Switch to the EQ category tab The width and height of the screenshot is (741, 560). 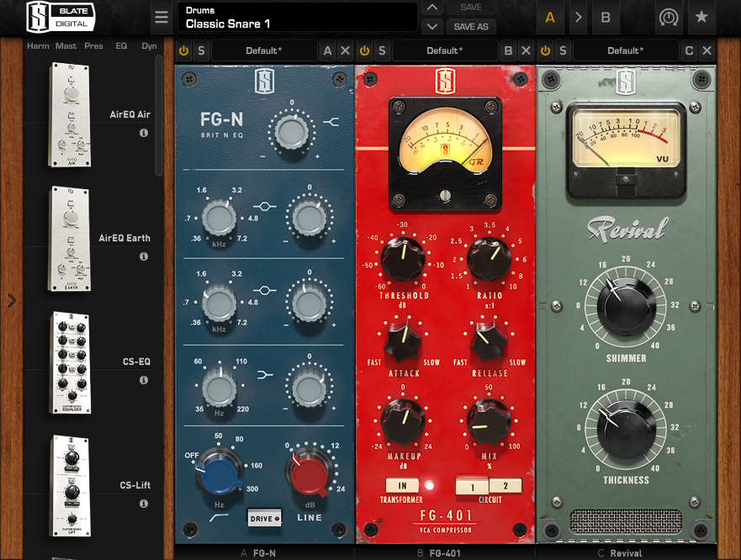(x=121, y=46)
